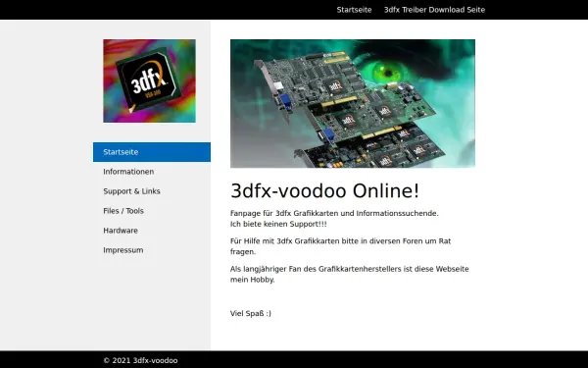
Task: Navigate to the Hardware sidebar page
Action: [x=121, y=231]
